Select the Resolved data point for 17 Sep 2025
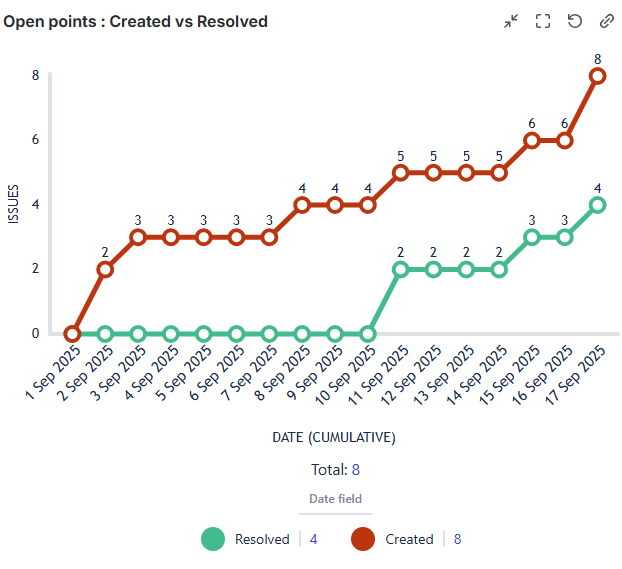Screen dimensions: 622x569 tap(597, 205)
